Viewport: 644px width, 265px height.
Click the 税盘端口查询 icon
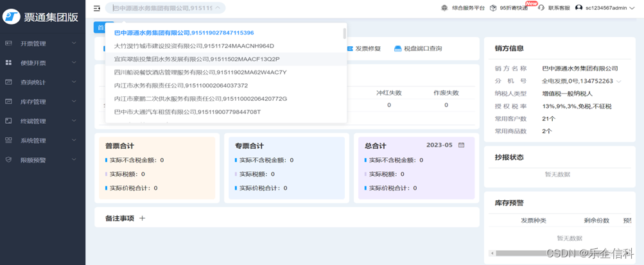[x=397, y=48]
